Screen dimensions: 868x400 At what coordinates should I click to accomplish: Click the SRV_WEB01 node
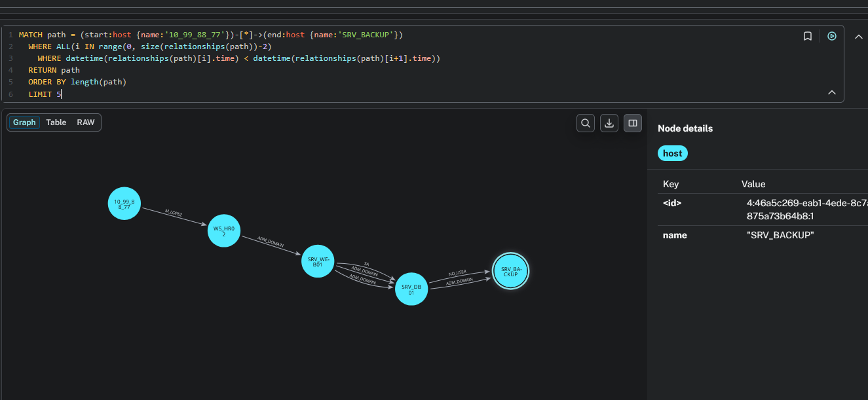pyautogui.click(x=317, y=261)
